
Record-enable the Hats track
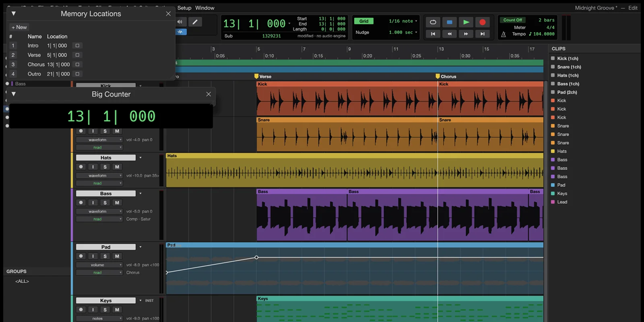coord(81,167)
